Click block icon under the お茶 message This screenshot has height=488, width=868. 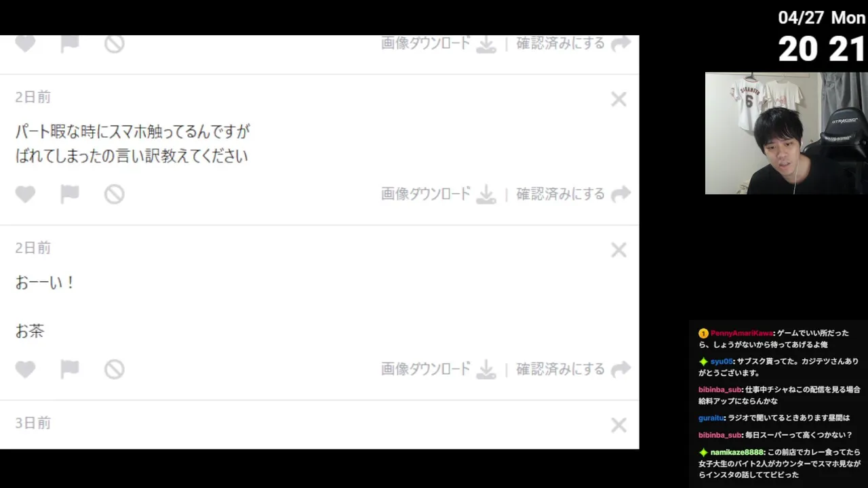point(114,369)
